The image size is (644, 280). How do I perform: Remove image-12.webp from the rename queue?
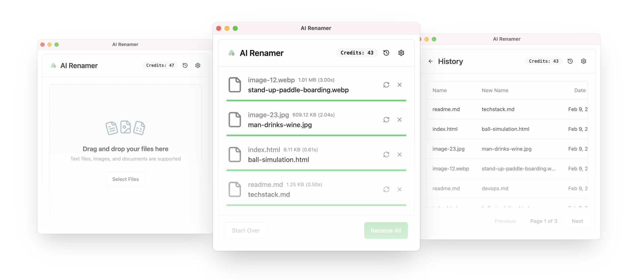[x=400, y=85]
